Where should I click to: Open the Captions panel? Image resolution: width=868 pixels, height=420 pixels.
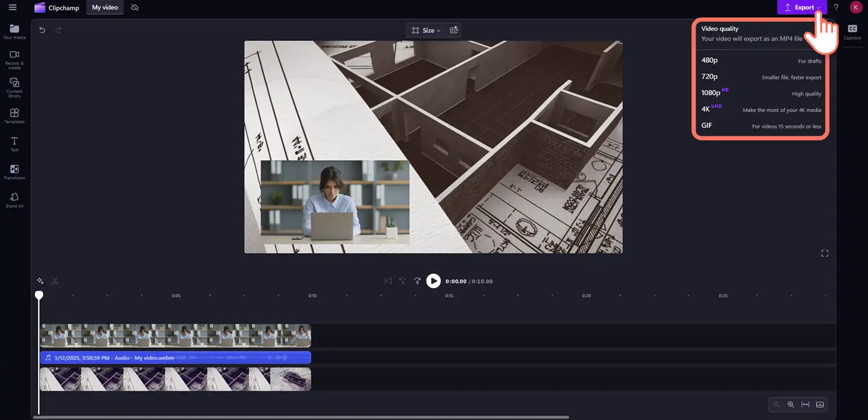click(852, 32)
